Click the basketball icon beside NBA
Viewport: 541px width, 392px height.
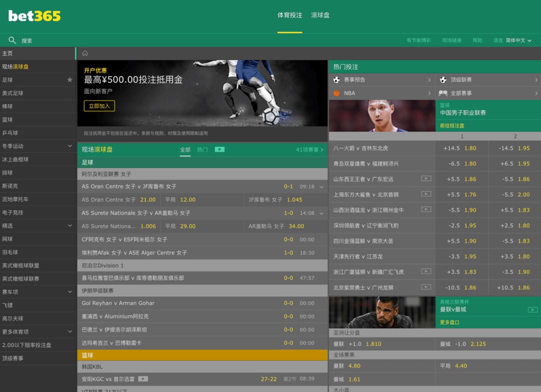[336, 93]
